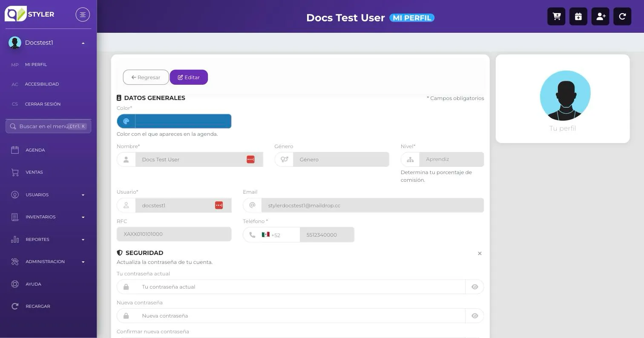
Task: Click the Nivel hierarchy icon
Action: [x=410, y=160]
